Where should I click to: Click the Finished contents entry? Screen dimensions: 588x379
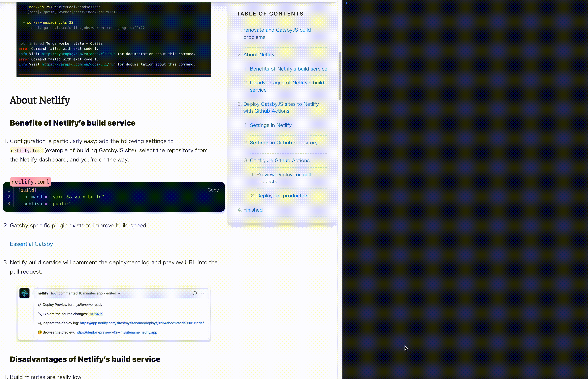coord(253,210)
